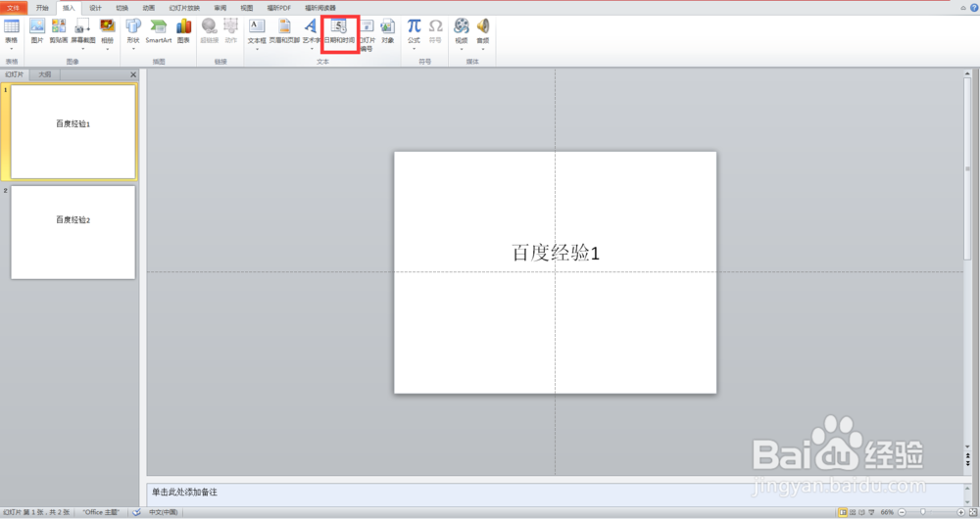Image resolution: width=980 pixels, height=519 pixels.
Task: Switch to the 设计 Design tab
Action: pos(95,8)
